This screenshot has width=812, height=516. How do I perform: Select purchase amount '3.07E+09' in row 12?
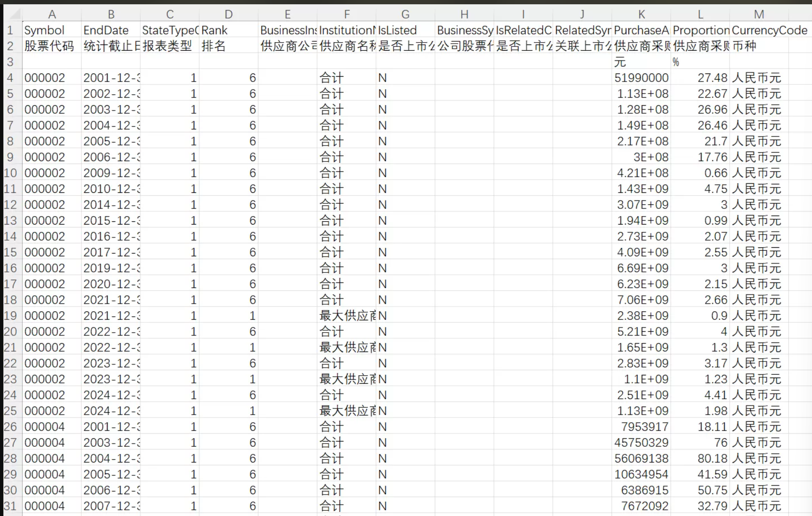(641, 205)
